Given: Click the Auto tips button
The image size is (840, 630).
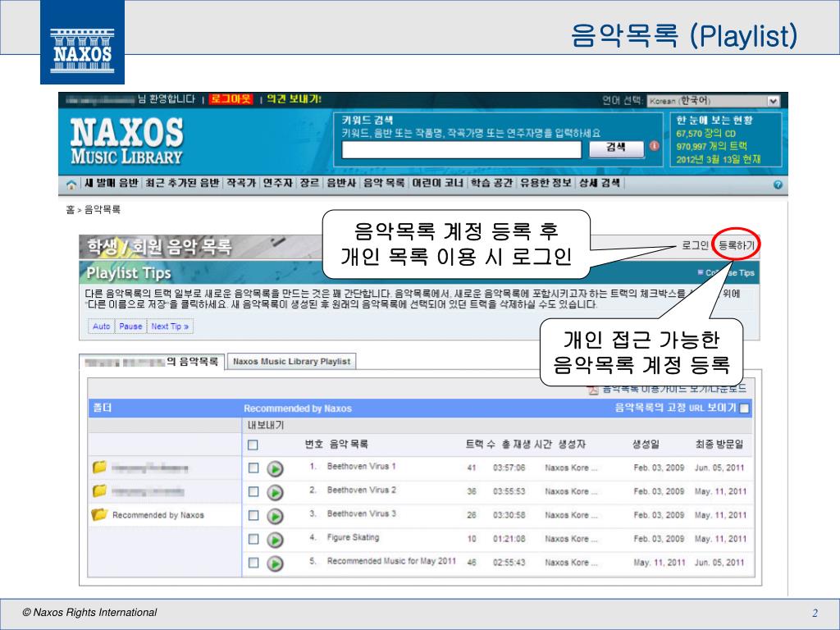Looking at the screenshot, I should (101, 326).
